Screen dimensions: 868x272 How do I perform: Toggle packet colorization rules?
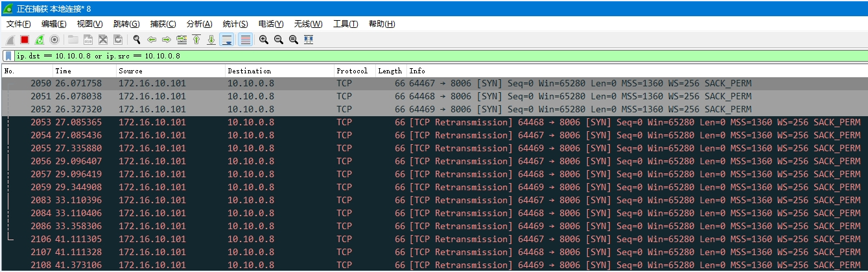[245, 40]
